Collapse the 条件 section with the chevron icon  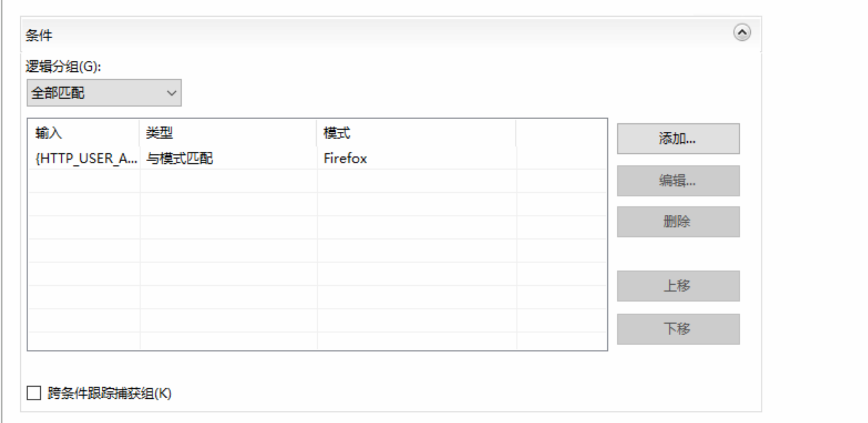pyautogui.click(x=742, y=33)
